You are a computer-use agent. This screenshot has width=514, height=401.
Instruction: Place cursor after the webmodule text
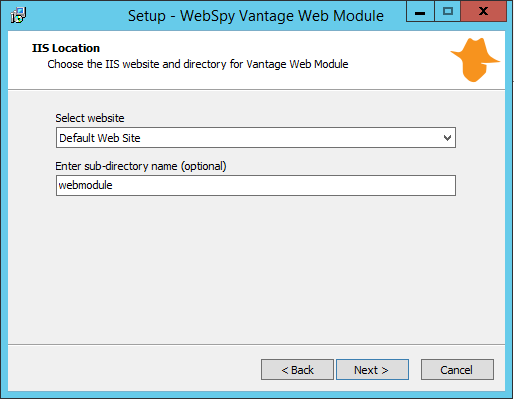pyautogui.click(x=113, y=185)
